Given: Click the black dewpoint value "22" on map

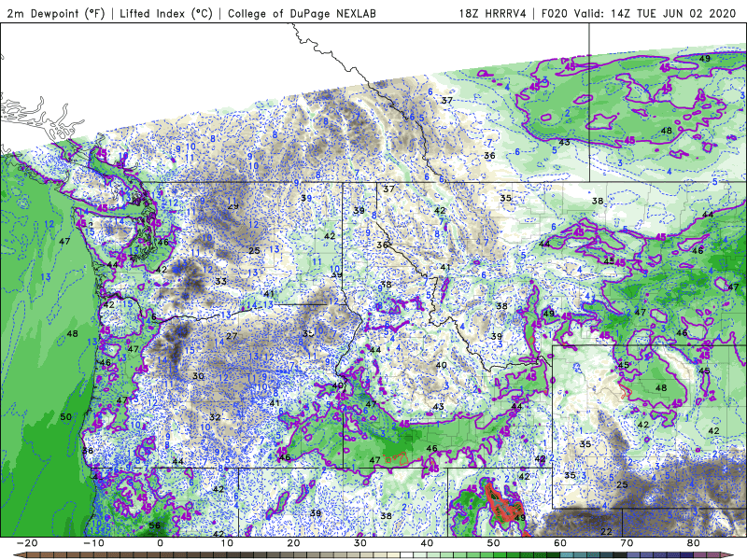Looking at the screenshot, I should (606, 531).
